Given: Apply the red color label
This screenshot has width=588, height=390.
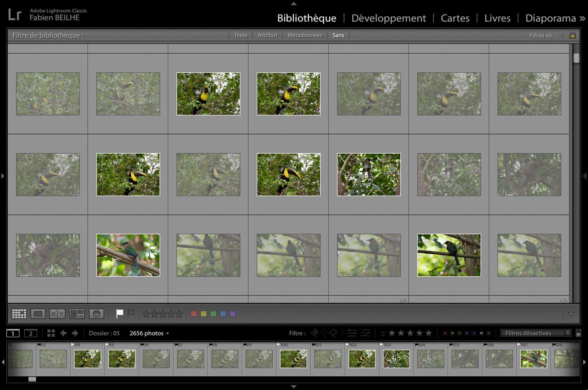Looking at the screenshot, I should pyautogui.click(x=194, y=314).
